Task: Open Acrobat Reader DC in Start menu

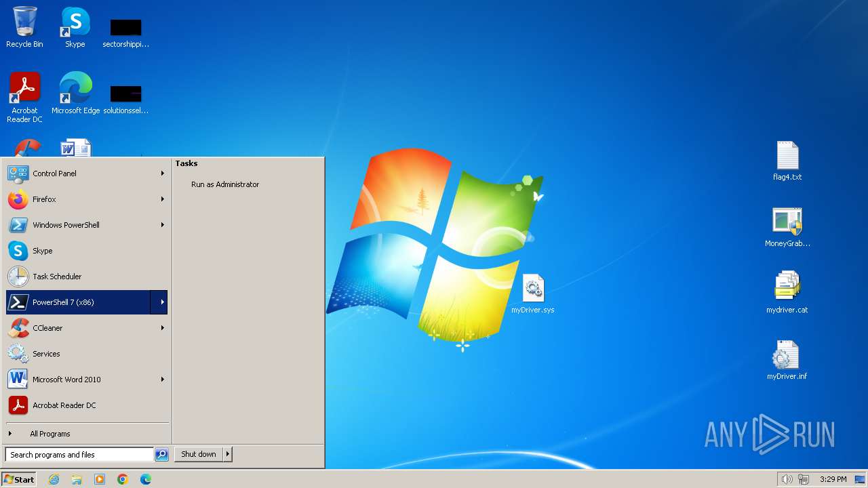Action: 87,405
